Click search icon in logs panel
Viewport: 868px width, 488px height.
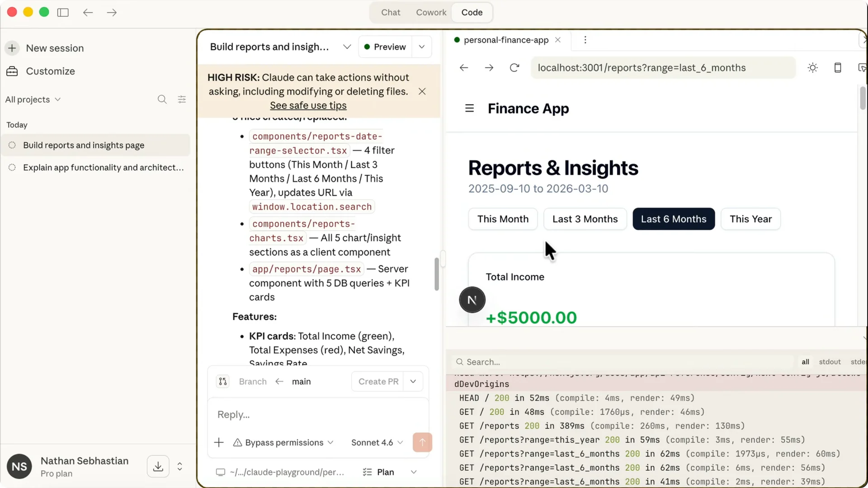[x=460, y=362]
